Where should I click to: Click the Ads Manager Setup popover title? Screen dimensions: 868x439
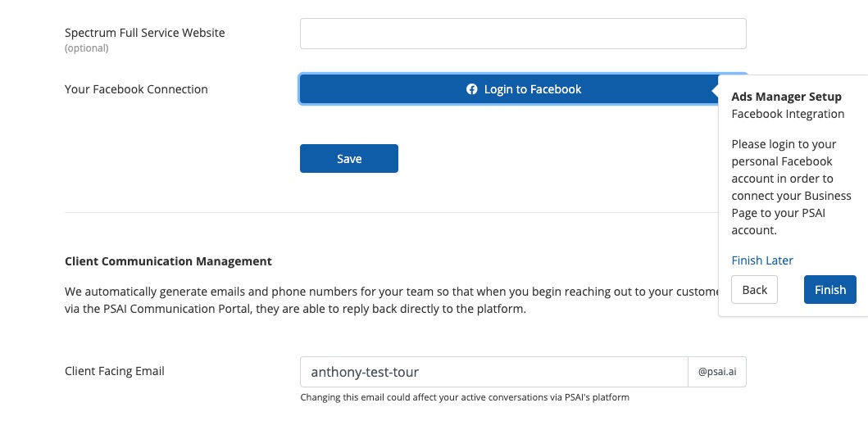[x=786, y=97]
